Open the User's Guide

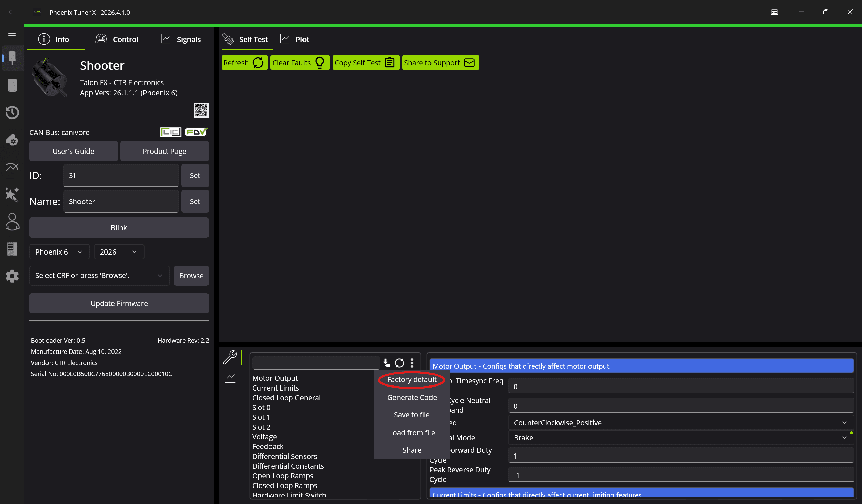click(73, 151)
